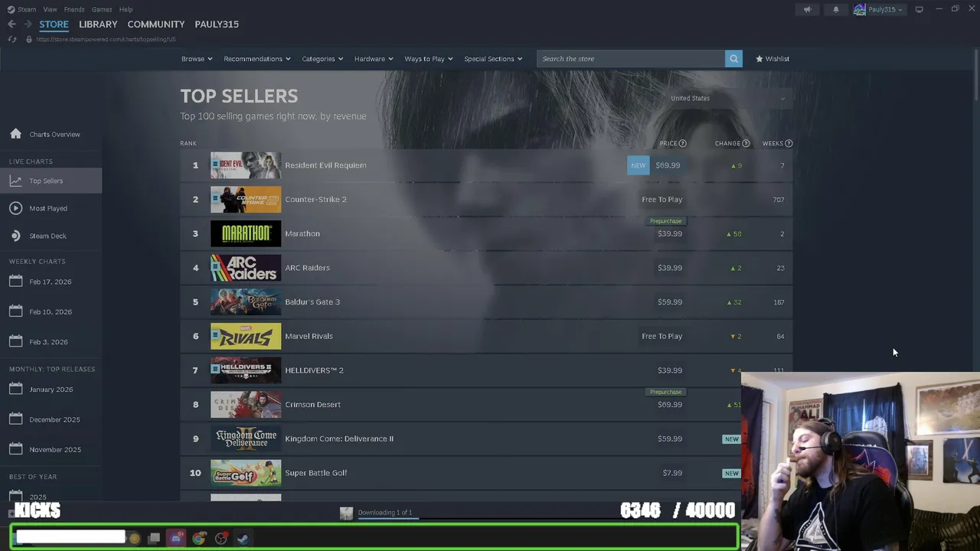Reload the Steam store page
Image resolution: width=980 pixels, height=551 pixels.
coord(12,39)
